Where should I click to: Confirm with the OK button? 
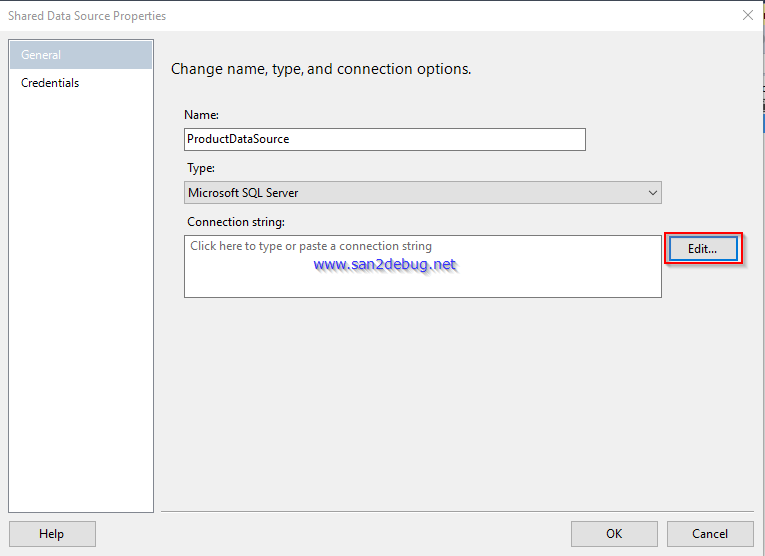point(614,534)
